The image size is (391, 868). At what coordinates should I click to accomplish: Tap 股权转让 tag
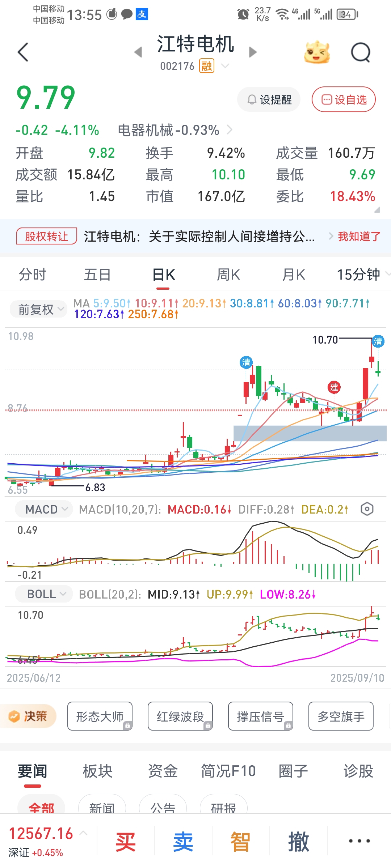(x=47, y=236)
